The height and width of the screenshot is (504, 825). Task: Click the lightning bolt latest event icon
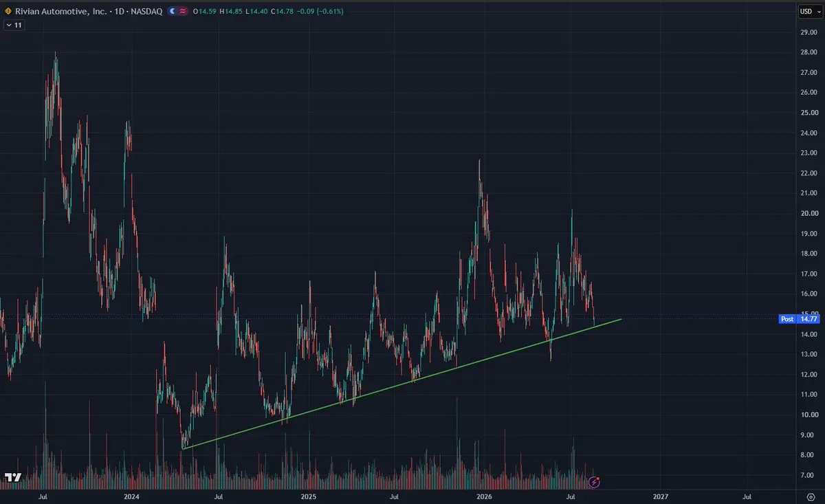(x=595, y=482)
